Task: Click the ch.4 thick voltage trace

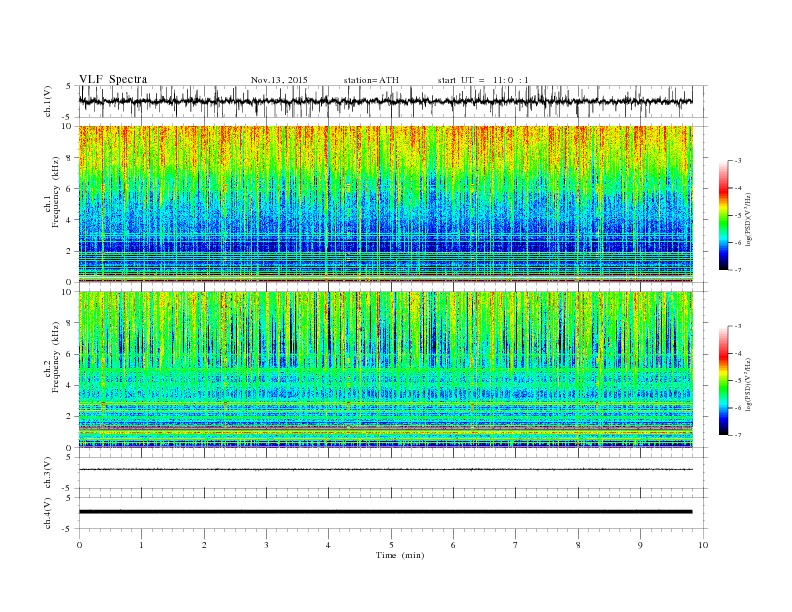Action: 385,512
